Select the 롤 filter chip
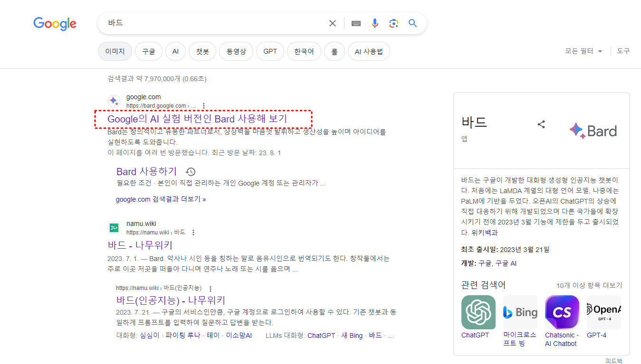This screenshot has width=641, height=364. (x=335, y=51)
